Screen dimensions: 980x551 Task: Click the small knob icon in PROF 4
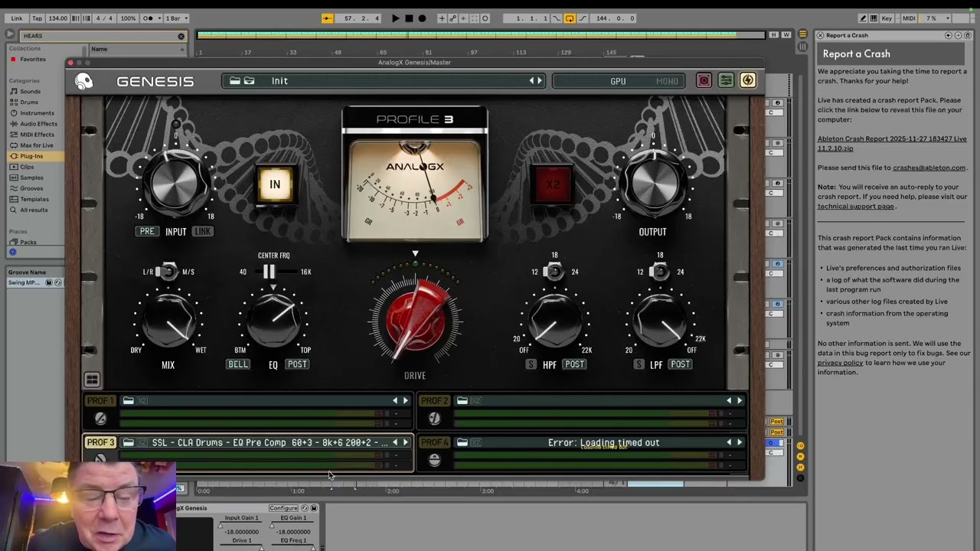434,459
